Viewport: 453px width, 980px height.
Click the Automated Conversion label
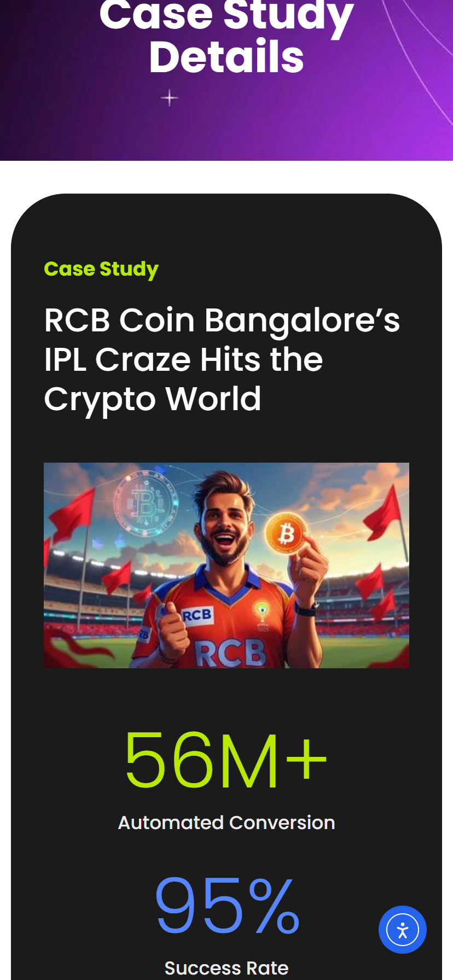click(226, 822)
